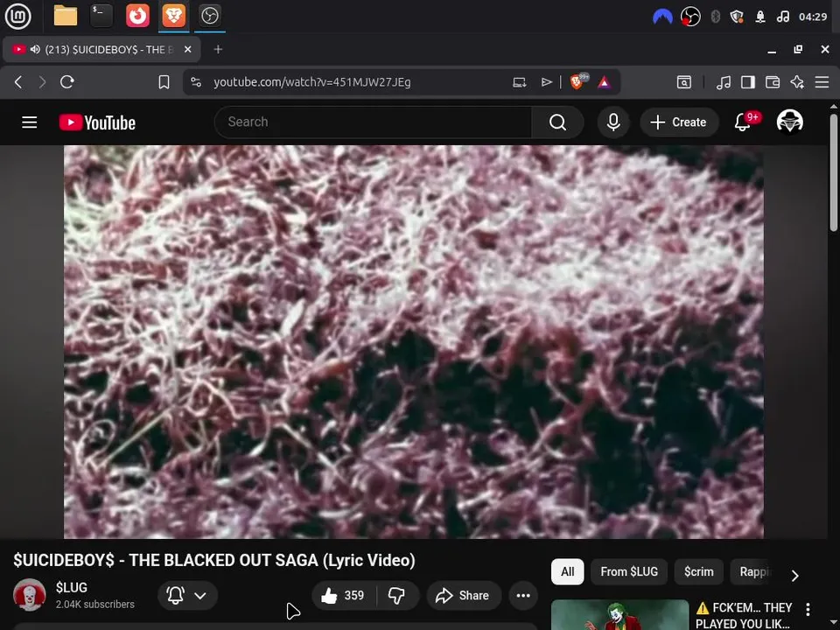Open the Joker recommended video thumbnail
The width and height of the screenshot is (840, 630).
coord(619,614)
